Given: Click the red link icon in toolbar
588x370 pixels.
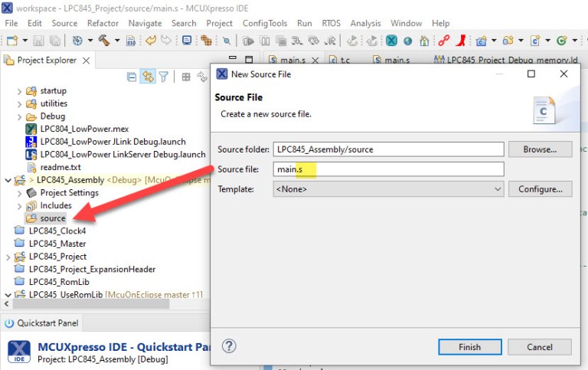Looking at the screenshot, I should pyautogui.click(x=443, y=41).
